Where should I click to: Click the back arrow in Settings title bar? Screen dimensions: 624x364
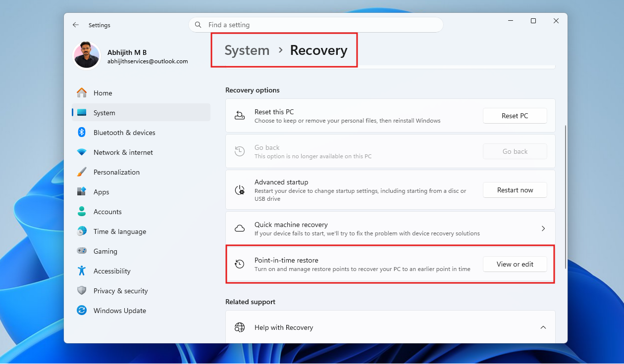(x=75, y=25)
